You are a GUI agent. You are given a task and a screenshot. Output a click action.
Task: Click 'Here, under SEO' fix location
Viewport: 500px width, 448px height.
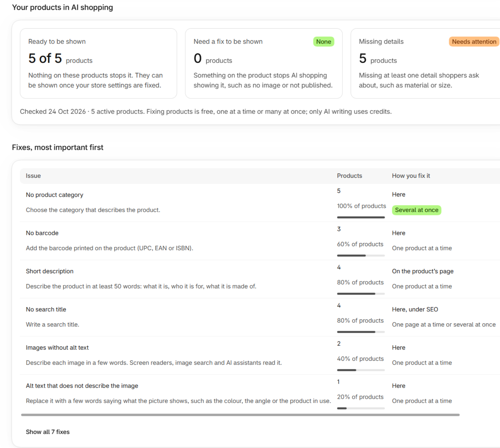point(415,309)
